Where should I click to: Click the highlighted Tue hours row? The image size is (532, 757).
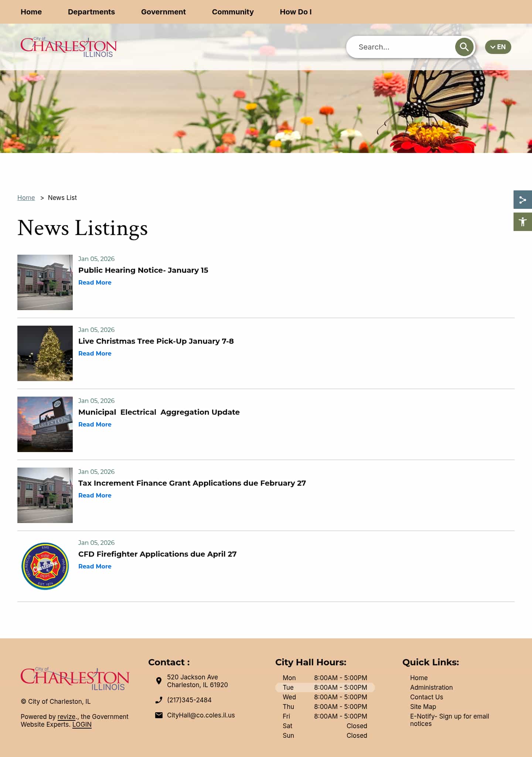pyautogui.click(x=325, y=688)
